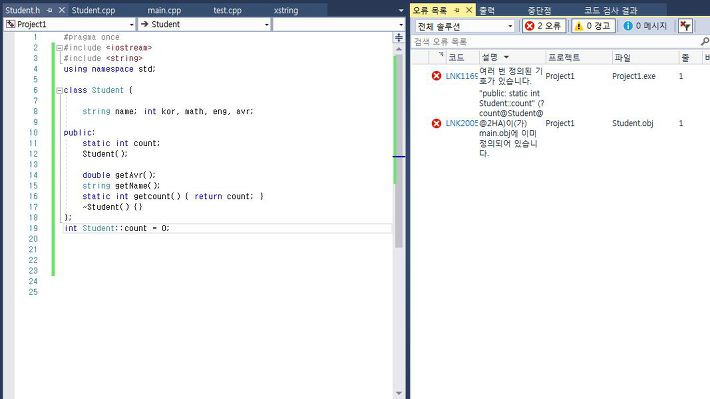Pin the error list panel
The width and height of the screenshot is (710, 399).
(457, 10)
